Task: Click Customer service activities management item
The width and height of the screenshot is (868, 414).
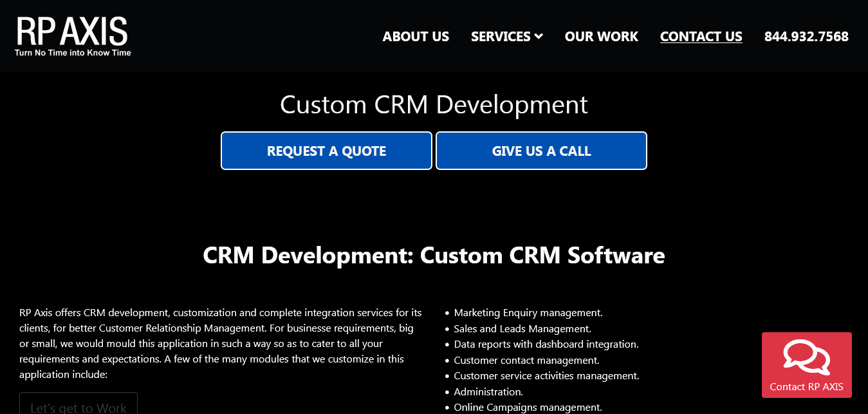Action: (x=546, y=376)
